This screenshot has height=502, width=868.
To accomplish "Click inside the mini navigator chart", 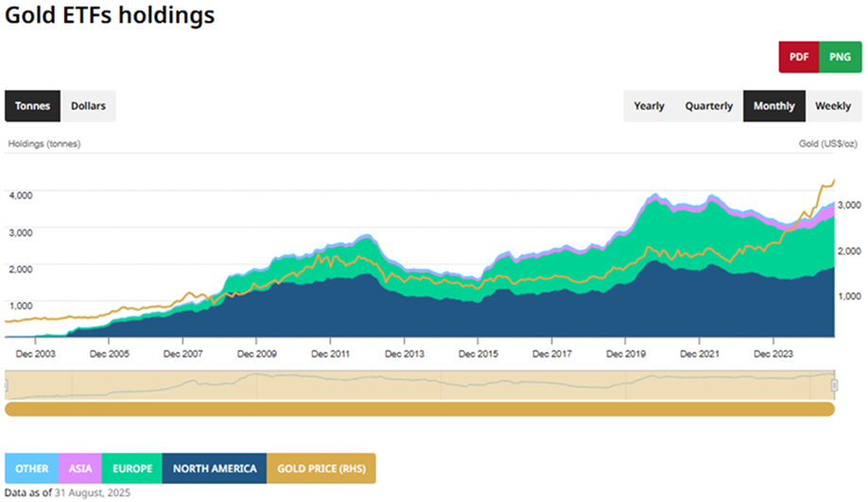I will 420,385.
